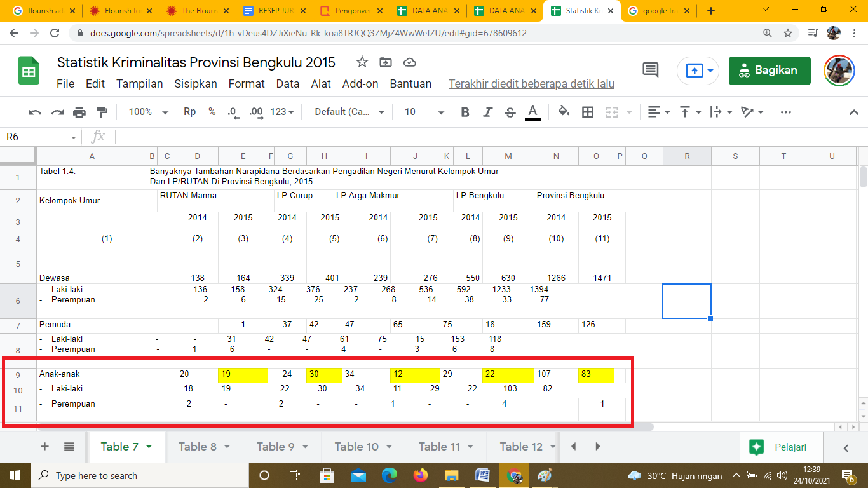The image size is (868, 488).
Task: Click the Name Box showing R6
Action: pyautogui.click(x=38, y=137)
